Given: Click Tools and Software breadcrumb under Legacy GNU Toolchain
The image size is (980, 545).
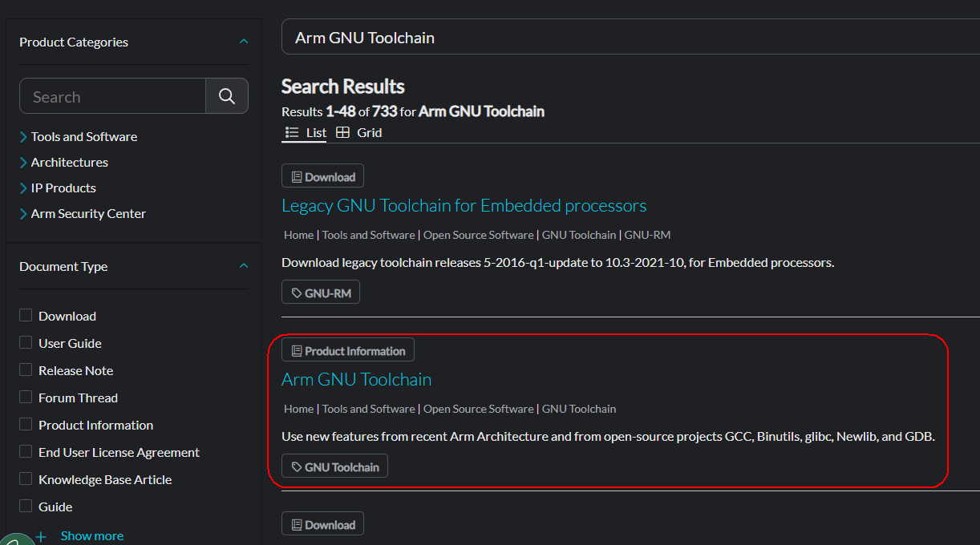Looking at the screenshot, I should tap(369, 235).
